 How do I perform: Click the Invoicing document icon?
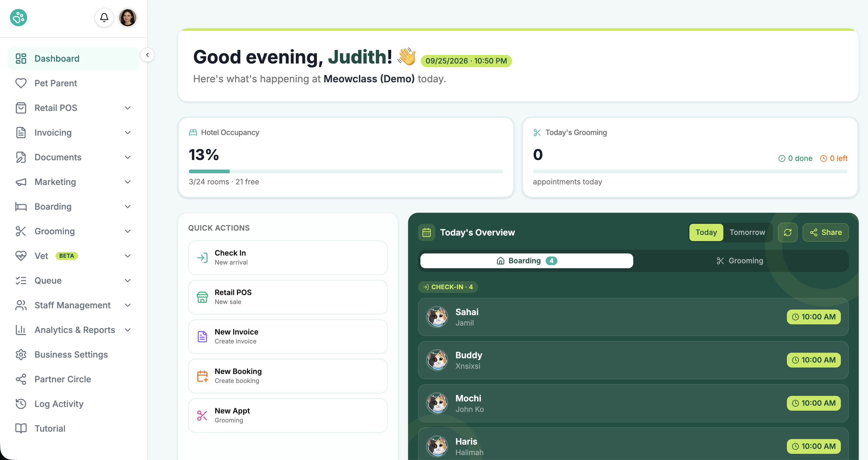[x=21, y=133]
